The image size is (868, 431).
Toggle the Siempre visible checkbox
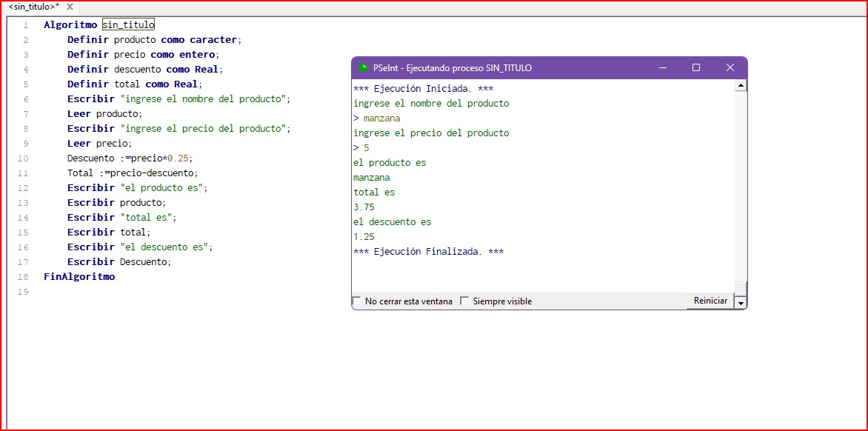[x=465, y=301]
